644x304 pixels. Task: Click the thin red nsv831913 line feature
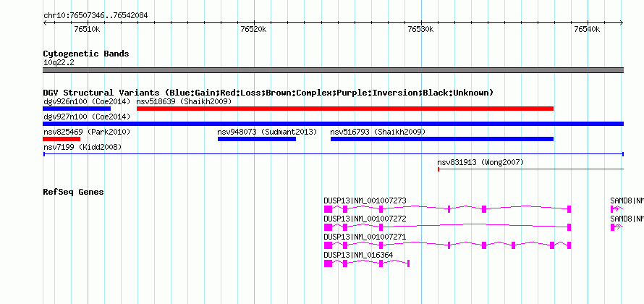(x=530, y=169)
